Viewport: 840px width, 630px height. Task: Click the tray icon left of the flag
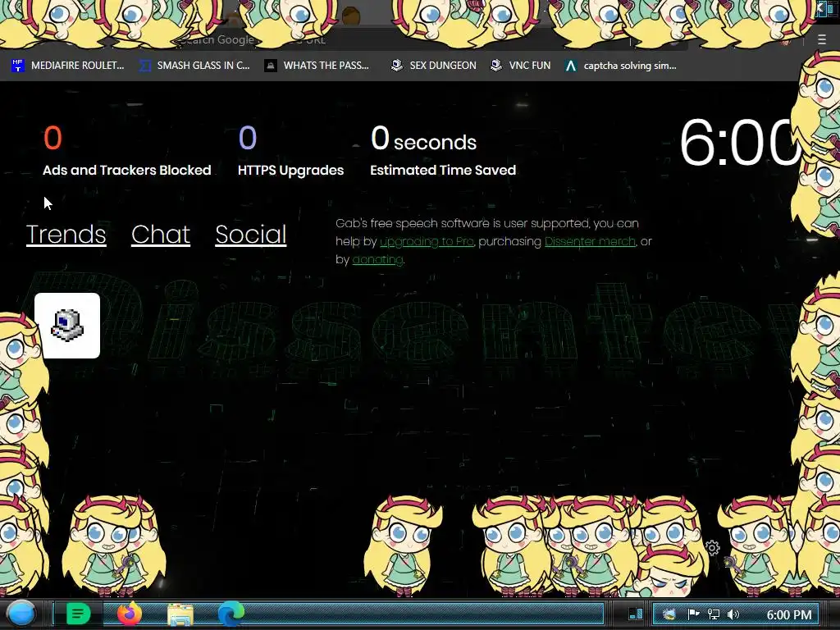point(669,614)
